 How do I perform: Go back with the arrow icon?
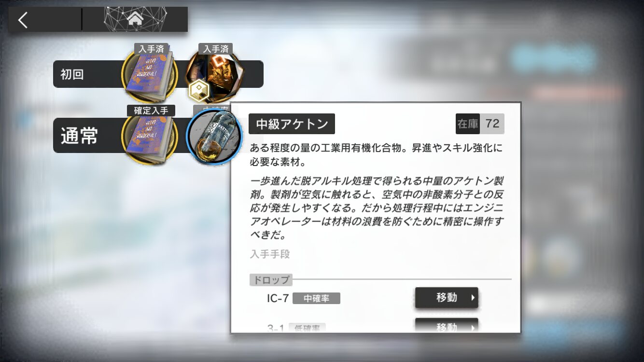pos(23,20)
